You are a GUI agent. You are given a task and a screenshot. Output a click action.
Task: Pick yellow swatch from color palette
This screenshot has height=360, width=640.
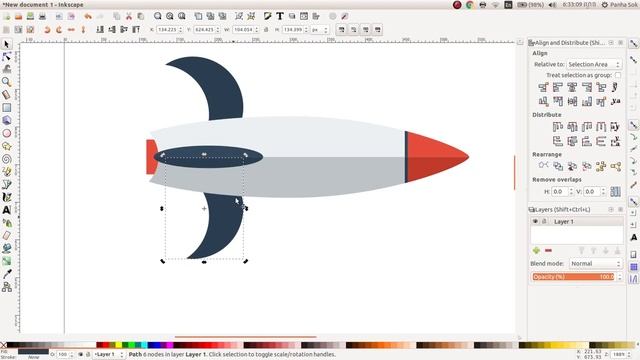pos(118,345)
